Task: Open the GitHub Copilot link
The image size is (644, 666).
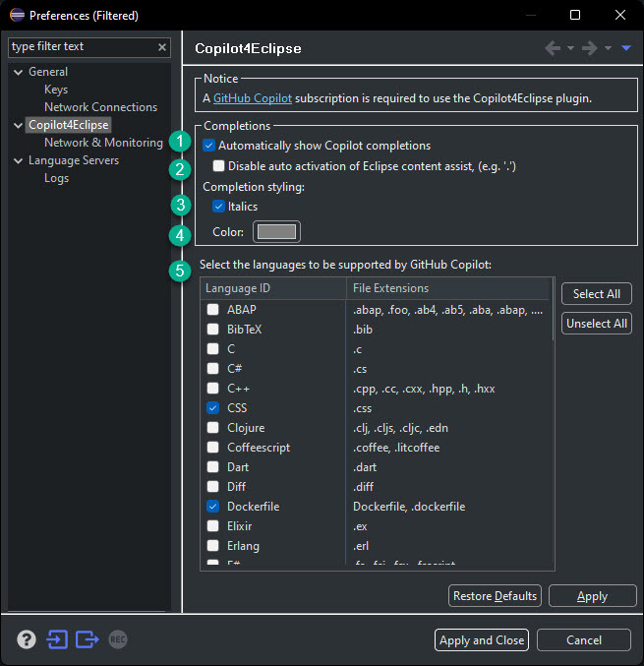Action: click(x=252, y=98)
